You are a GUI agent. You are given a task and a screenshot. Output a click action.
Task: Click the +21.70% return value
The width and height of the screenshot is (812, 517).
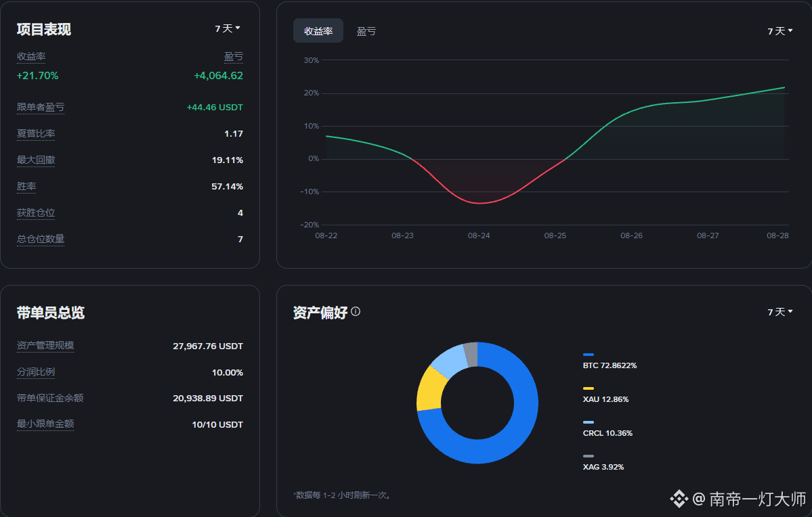(37, 76)
